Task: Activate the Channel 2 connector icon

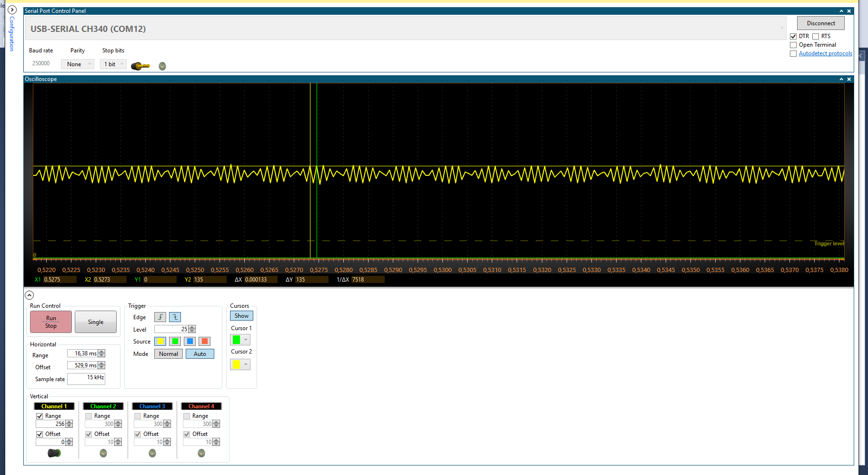Action: click(x=103, y=453)
